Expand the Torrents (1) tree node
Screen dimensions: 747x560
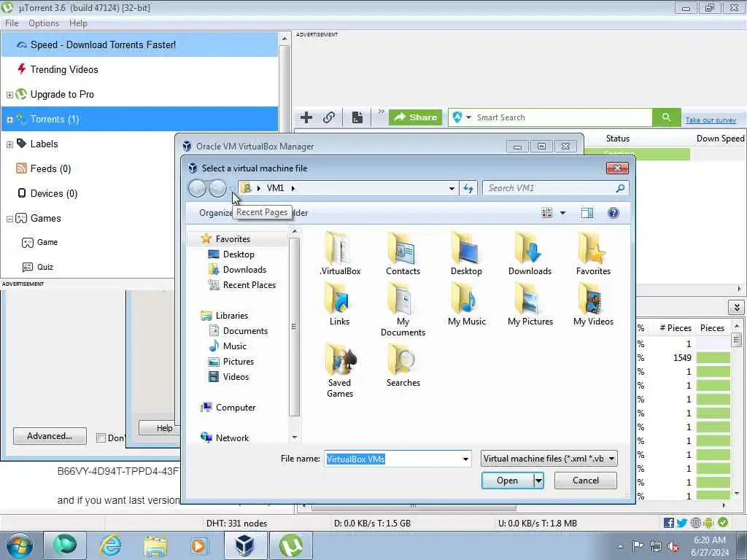point(9,120)
